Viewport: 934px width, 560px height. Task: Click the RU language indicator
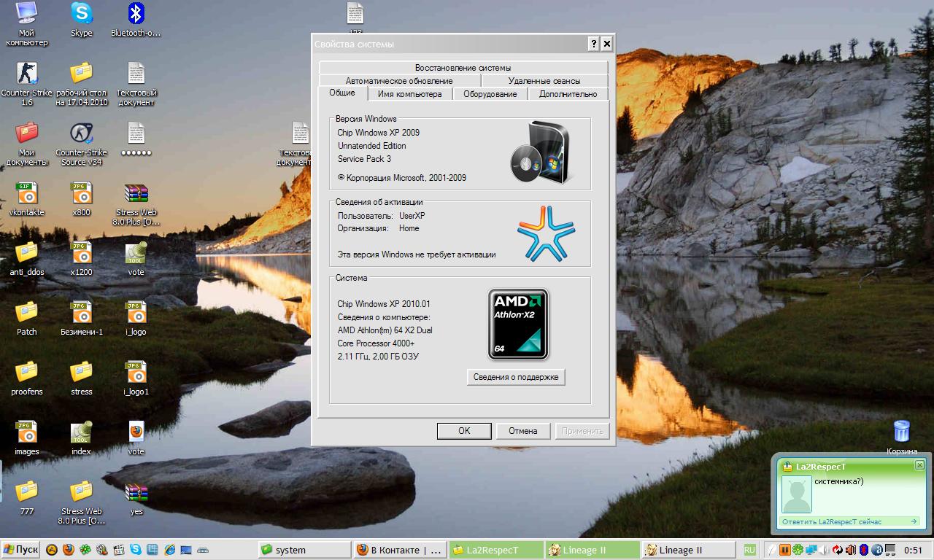point(749,550)
